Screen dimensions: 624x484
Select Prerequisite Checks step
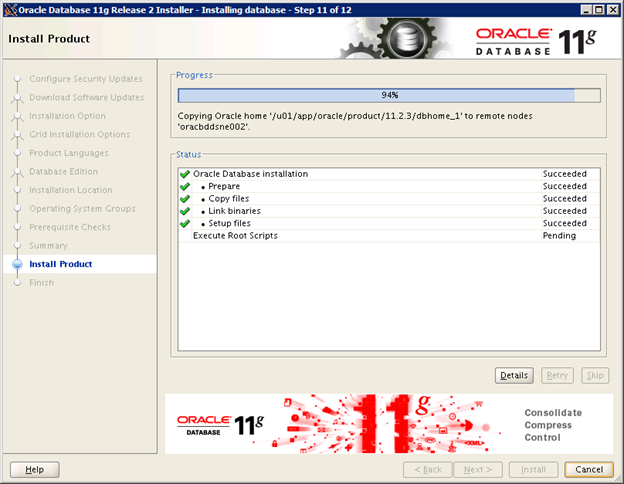click(x=70, y=227)
